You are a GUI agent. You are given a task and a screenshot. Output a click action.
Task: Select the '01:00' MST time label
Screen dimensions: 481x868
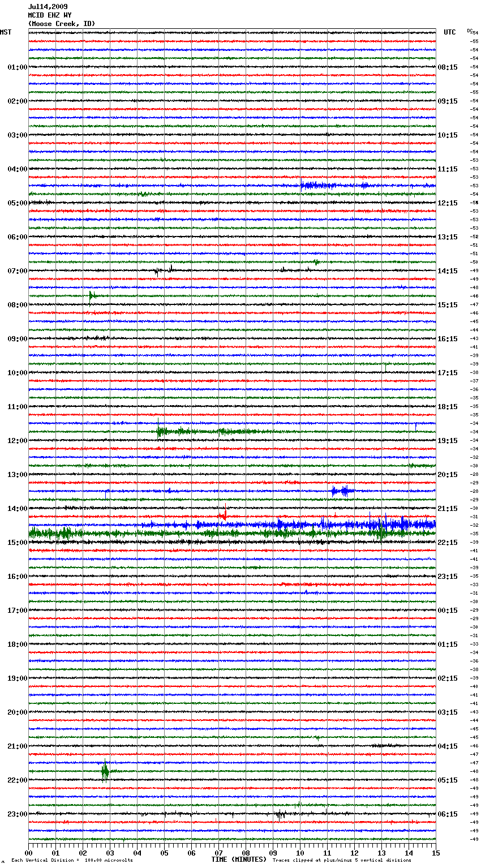coord(18,67)
